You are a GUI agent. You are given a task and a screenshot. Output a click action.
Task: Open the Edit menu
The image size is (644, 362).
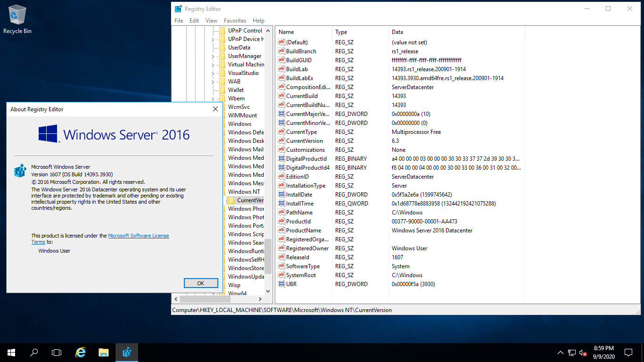pyautogui.click(x=194, y=21)
